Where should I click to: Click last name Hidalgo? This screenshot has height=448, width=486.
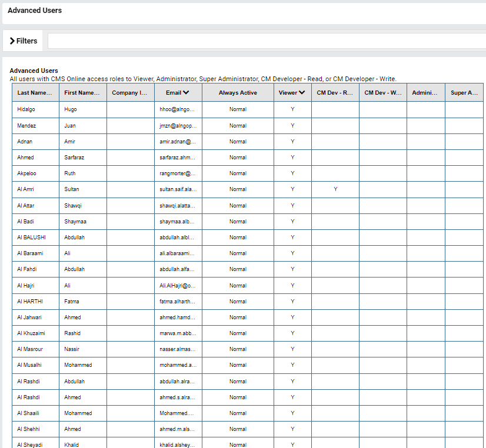[x=26, y=109]
